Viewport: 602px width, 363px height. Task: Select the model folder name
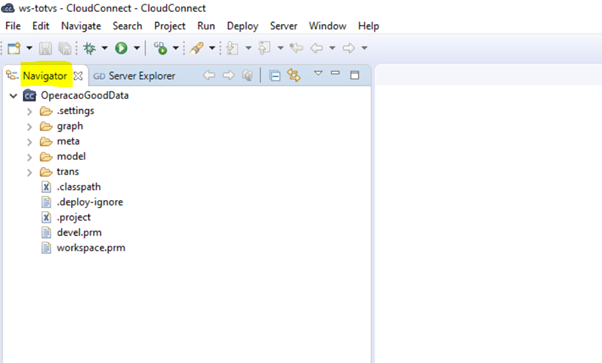tap(71, 156)
